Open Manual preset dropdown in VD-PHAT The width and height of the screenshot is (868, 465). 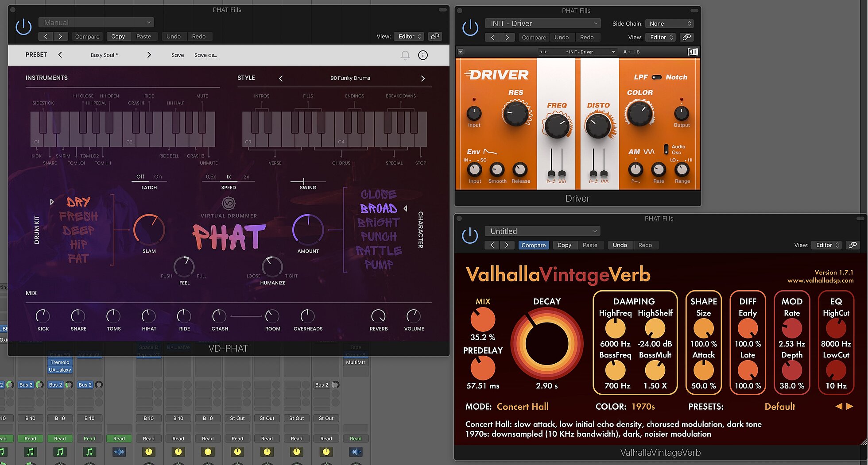click(96, 23)
